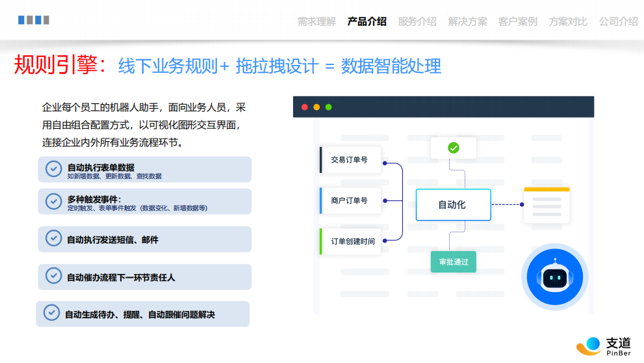Screen dimensions: 644x363
Task: Click the yellow dot in mockup window bar
Action: click(x=316, y=107)
